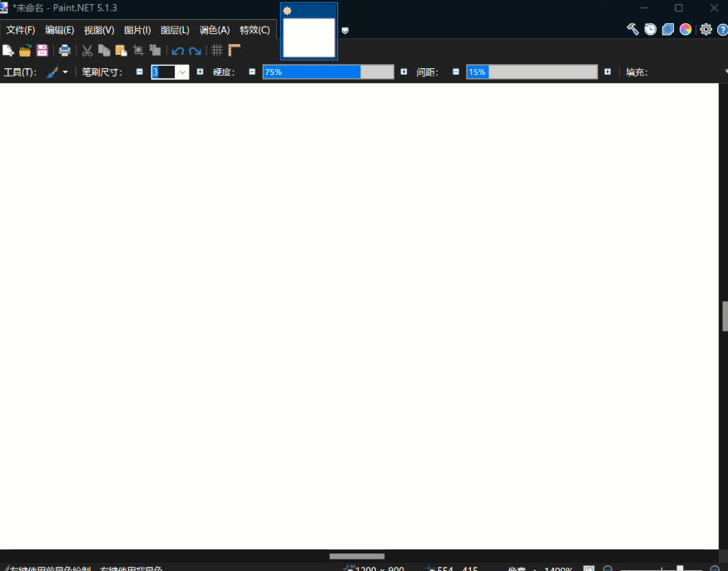This screenshot has width=728, height=571.
Task: Expand the brush size dropdown arrow
Action: click(x=182, y=72)
